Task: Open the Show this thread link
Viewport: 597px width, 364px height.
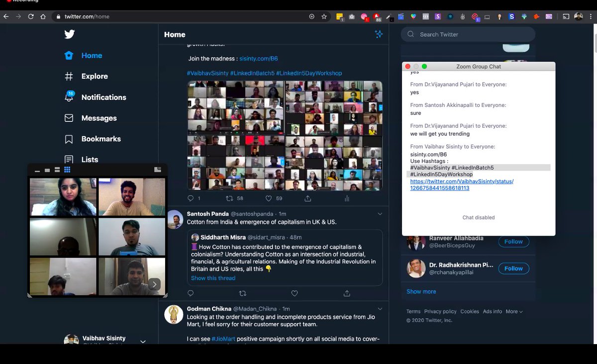Action: (x=213, y=278)
